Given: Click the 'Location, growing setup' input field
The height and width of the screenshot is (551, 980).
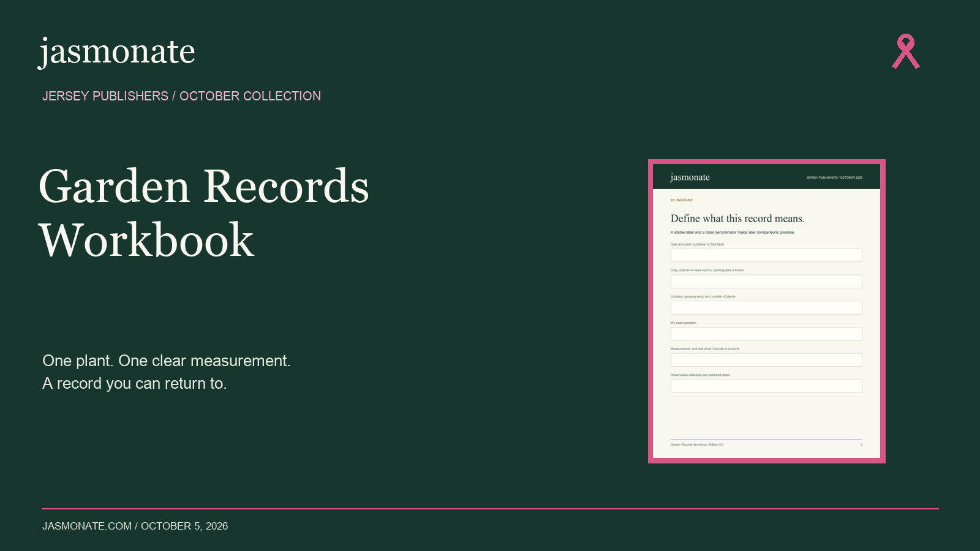Looking at the screenshot, I should click(x=766, y=307).
